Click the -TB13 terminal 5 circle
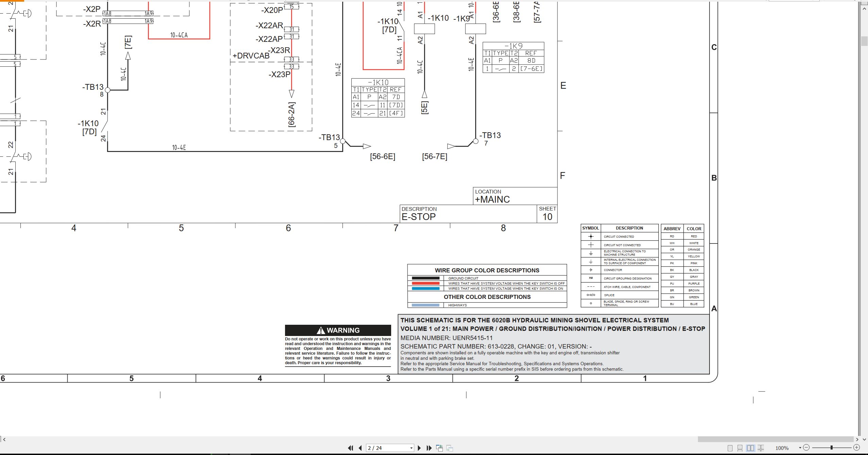Image resolution: width=868 pixels, height=455 pixels. (343, 141)
